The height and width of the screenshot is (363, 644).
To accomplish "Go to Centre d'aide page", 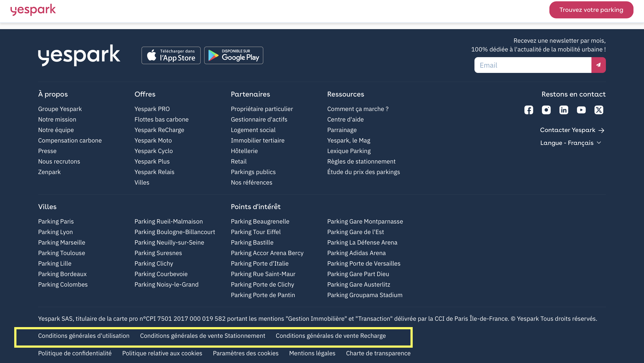I will [x=345, y=119].
